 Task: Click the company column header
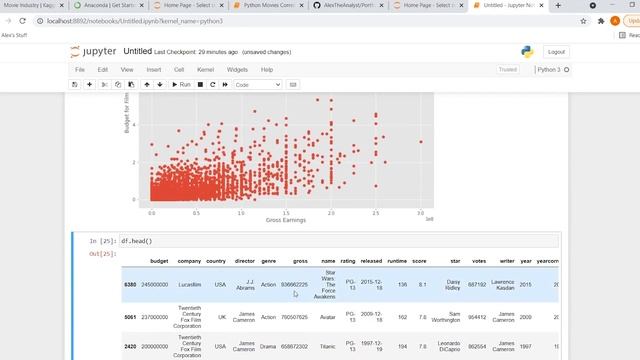[189, 261]
